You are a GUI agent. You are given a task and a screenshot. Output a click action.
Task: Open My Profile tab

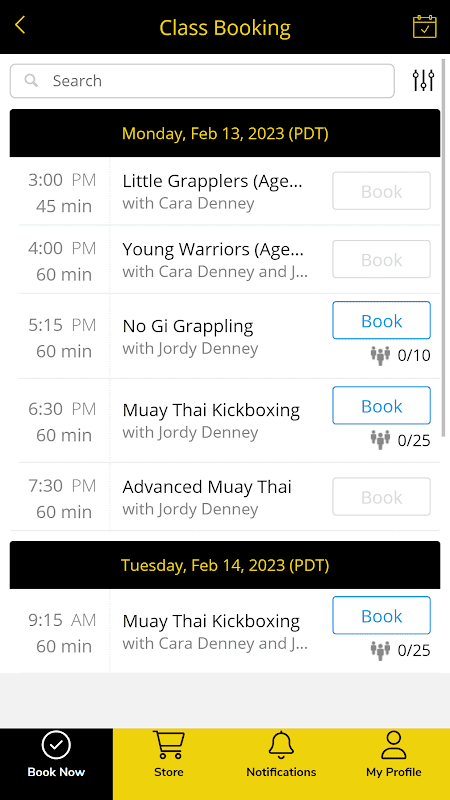394,755
